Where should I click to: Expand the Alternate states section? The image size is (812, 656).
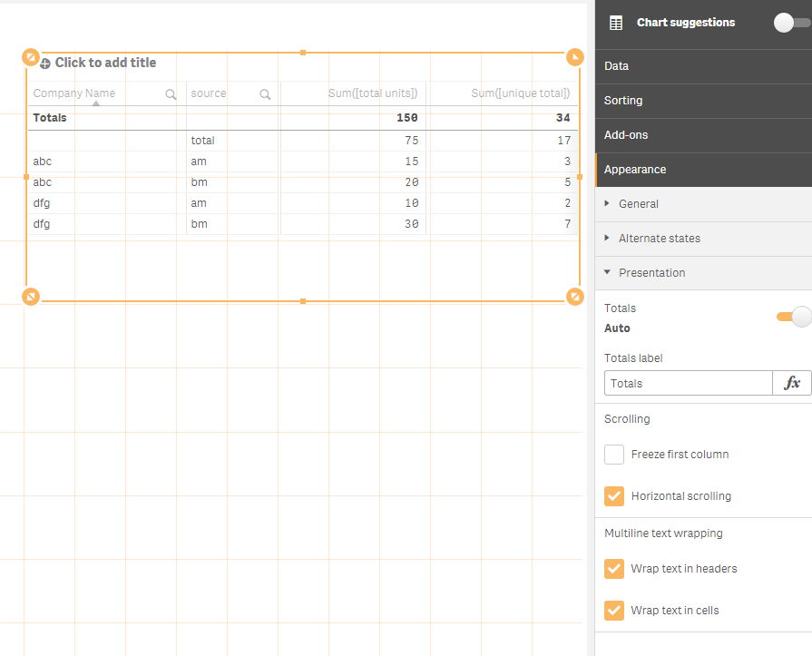tap(659, 239)
